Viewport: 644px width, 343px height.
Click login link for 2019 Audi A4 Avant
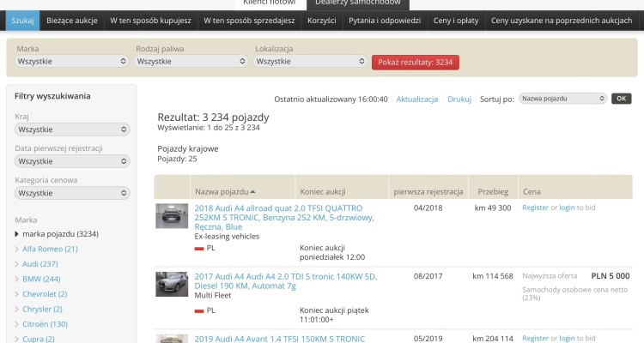[x=567, y=339]
